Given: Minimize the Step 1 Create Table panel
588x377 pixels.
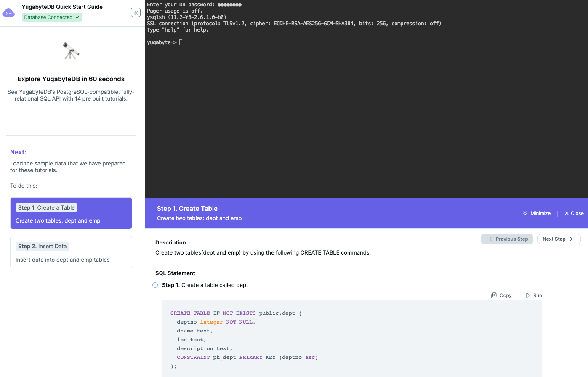Looking at the screenshot, I should point(537,213).
